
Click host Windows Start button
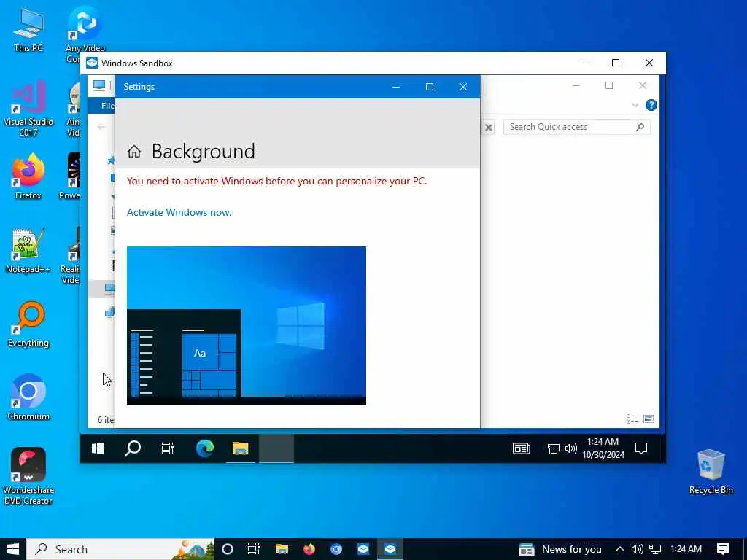pyautogui.click(x=13, y=549)
